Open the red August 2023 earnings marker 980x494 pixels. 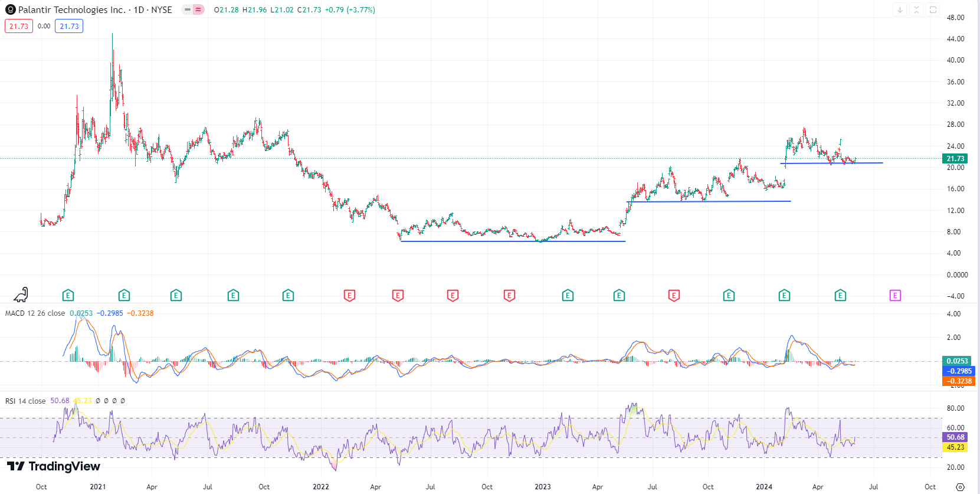coord(674,295)
